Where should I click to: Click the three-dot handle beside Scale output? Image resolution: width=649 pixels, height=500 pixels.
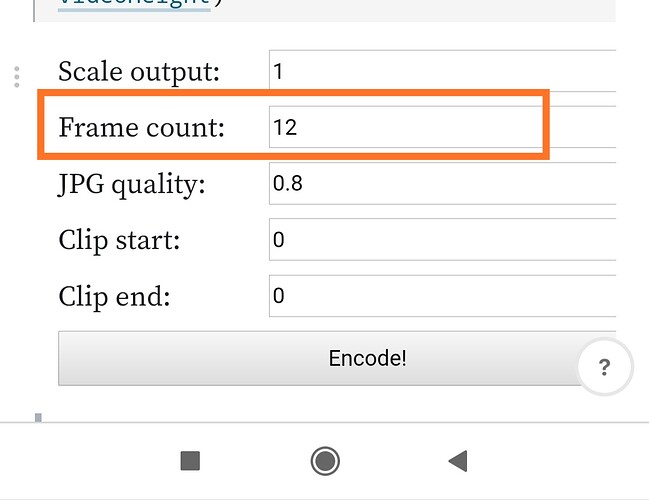pos(17,77)
